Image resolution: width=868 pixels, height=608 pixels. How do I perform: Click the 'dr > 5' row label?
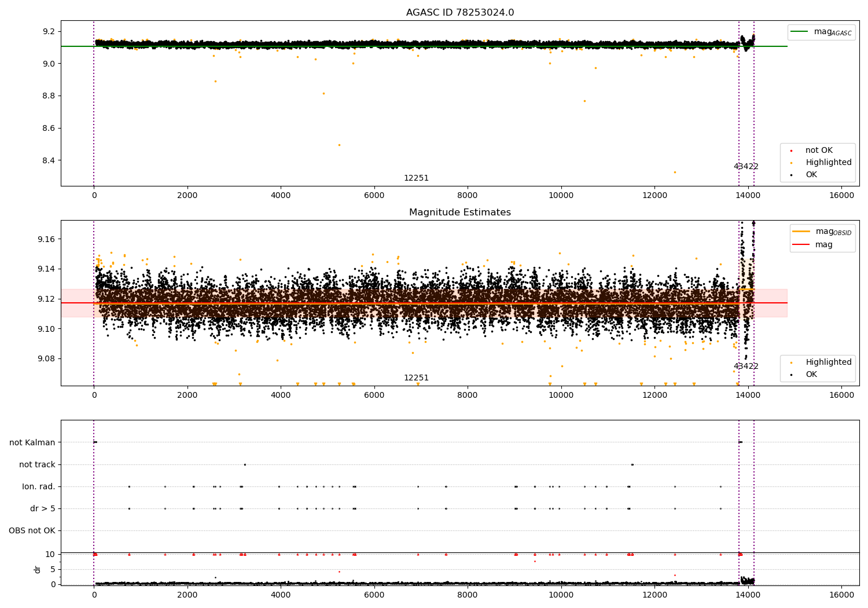coord(43,508)
